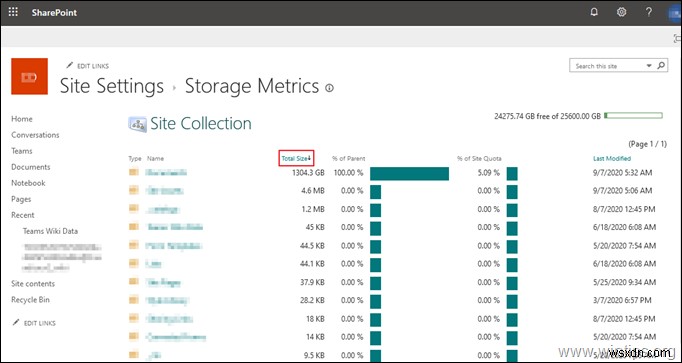
Task: Select the 24275.74 GB free text
Action: (x=548, y=116)
